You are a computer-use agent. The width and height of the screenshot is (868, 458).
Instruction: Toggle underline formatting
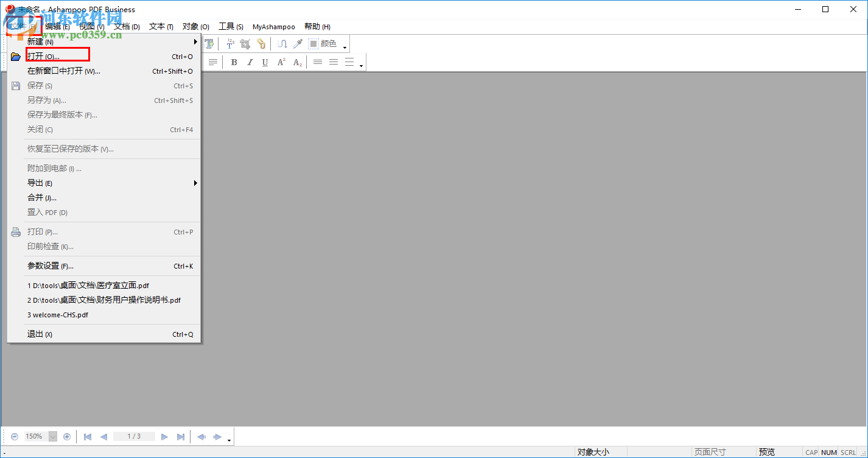click(x=265, y=62)
